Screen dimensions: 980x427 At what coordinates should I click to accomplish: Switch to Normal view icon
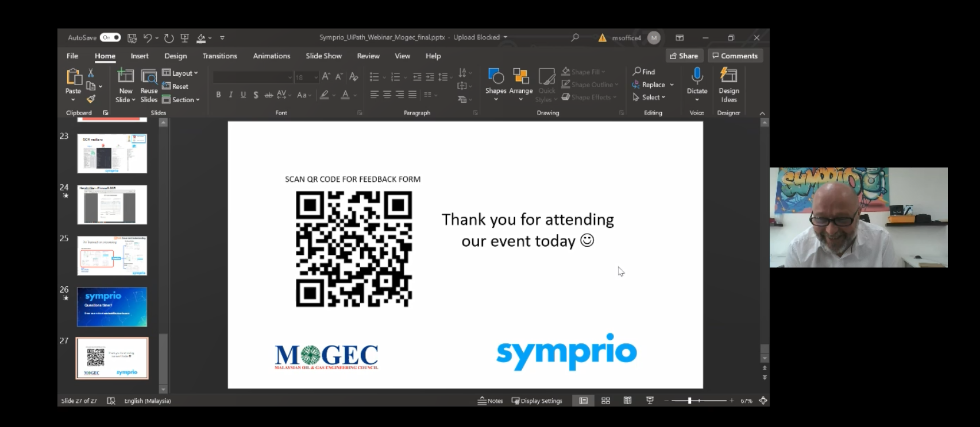pyautogui.click(x=583, y=401)
